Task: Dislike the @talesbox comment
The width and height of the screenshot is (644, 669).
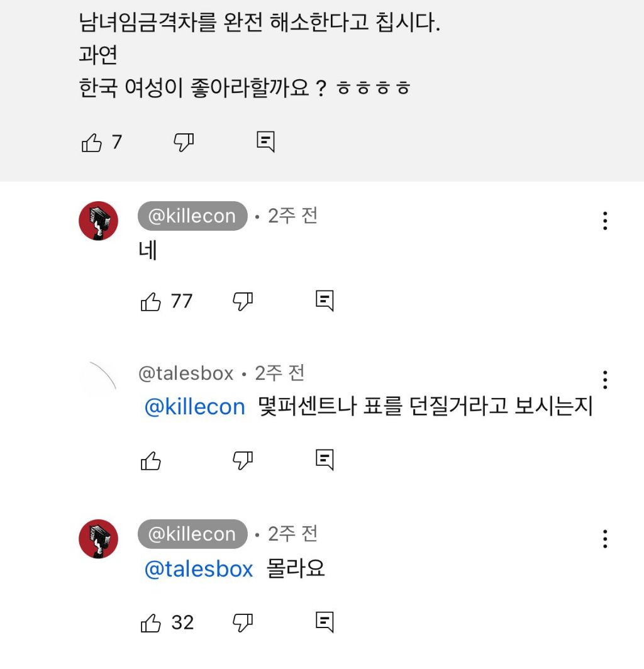Action: [243, 461]
